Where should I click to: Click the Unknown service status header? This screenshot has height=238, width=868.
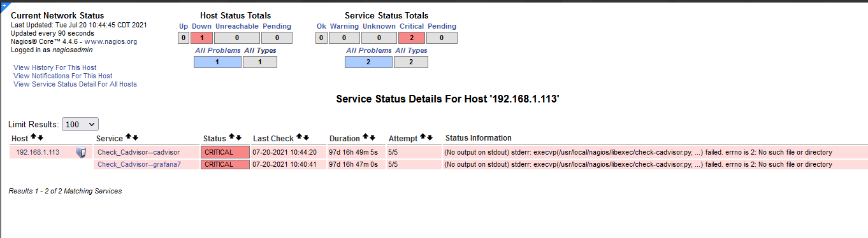[379, 26]
